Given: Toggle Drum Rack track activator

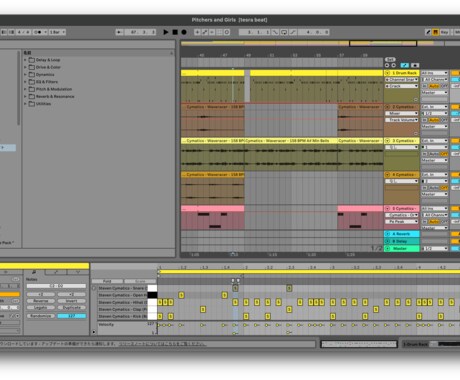Looking at the screenshot, I should 455,73.
